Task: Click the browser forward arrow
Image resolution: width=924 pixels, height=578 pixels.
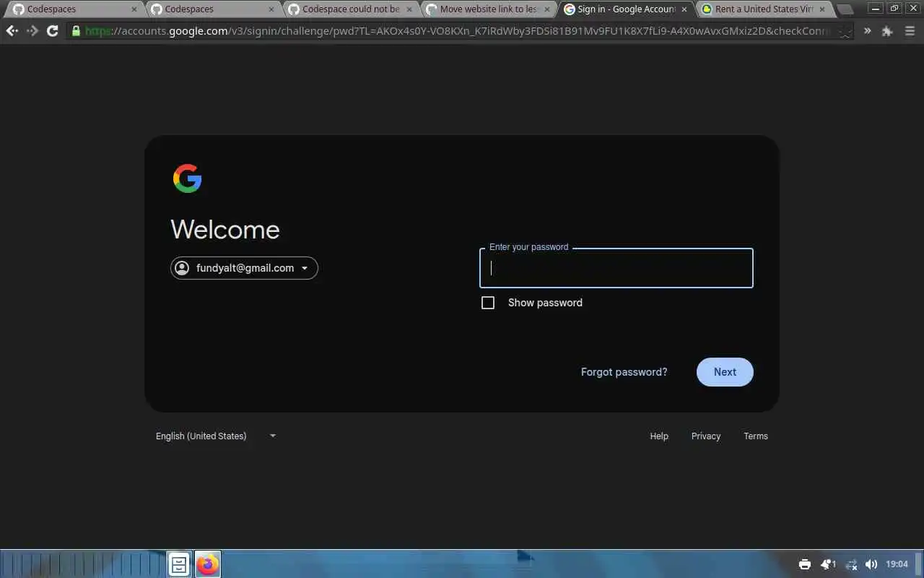Action: point(32,31)
